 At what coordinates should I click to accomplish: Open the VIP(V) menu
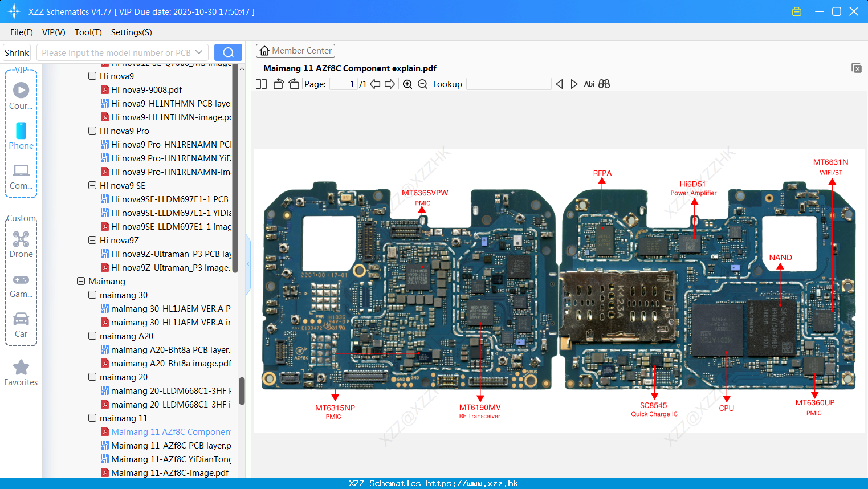(54, 32)
